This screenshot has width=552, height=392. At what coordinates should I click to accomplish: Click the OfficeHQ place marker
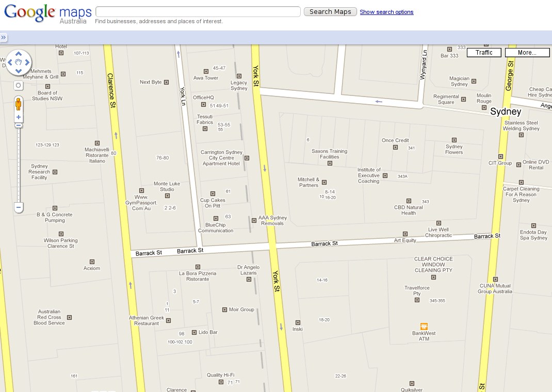(x=203, y=105)
